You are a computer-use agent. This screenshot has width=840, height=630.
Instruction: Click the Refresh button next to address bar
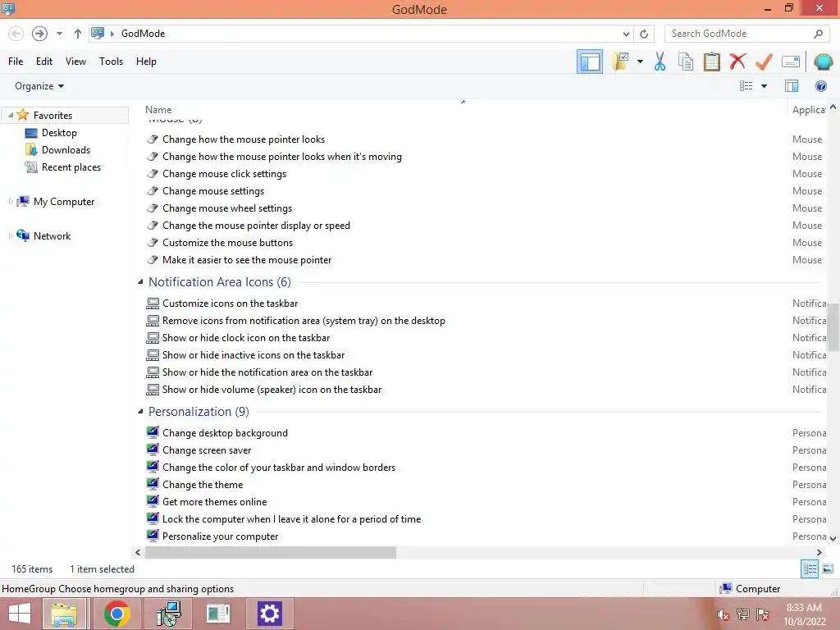(644, 34)
